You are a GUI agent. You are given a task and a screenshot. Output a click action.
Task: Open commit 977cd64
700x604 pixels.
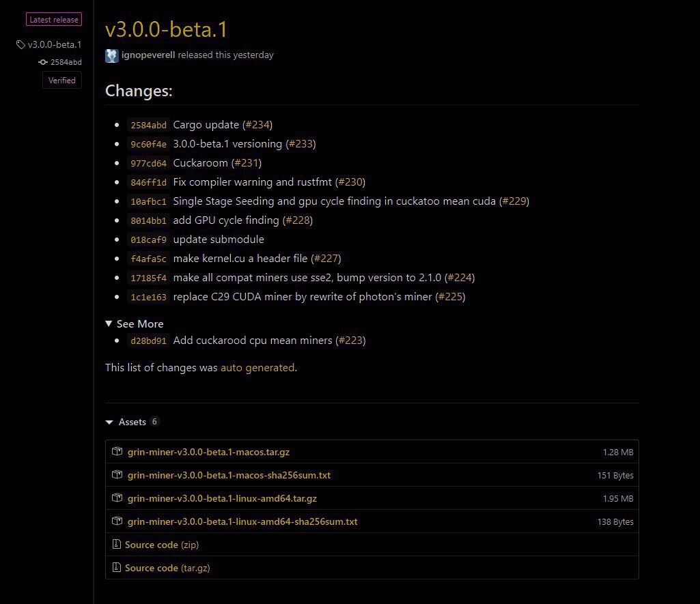pos(148,163)
